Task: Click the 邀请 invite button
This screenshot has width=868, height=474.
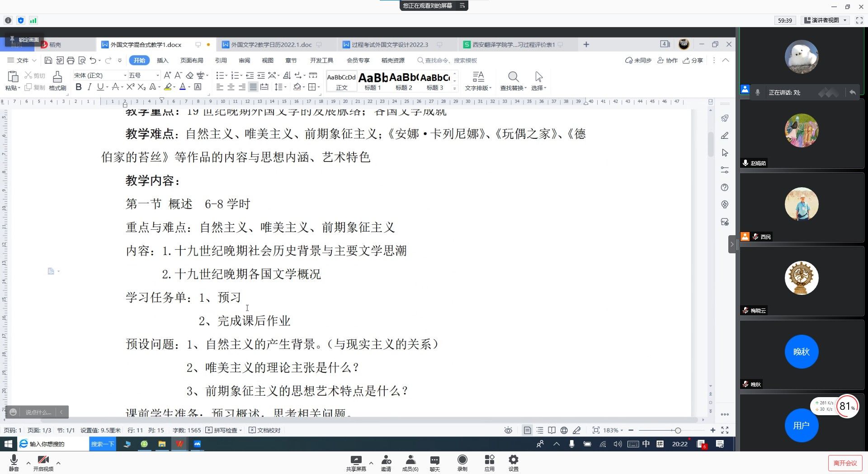Action: tap(386, 463)
